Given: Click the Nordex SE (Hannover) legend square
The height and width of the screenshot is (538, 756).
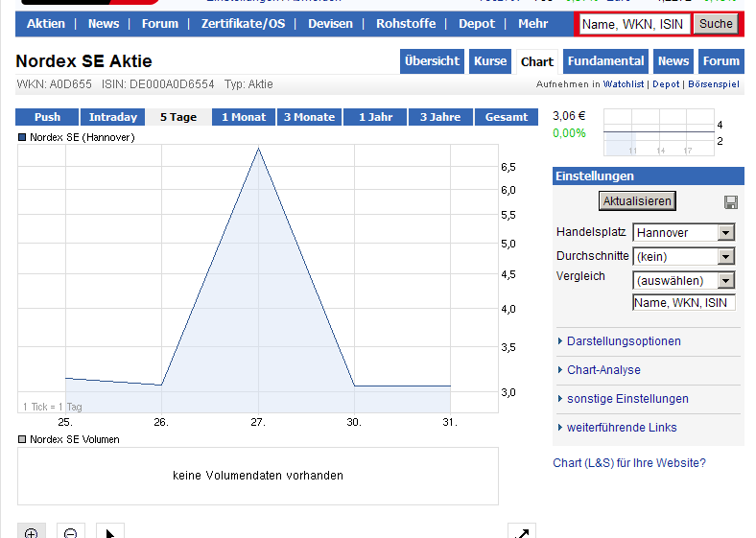Looking at the screenshot, I should coord(22,137).
